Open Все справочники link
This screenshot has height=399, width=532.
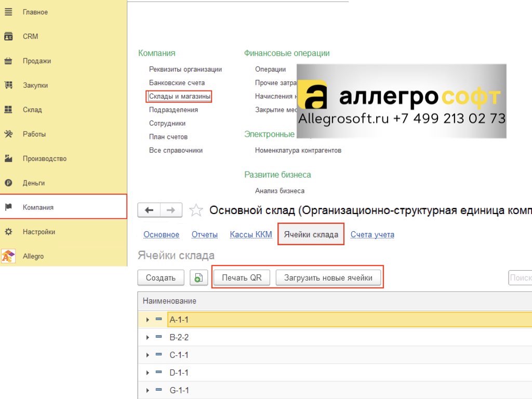click(176, 150)
